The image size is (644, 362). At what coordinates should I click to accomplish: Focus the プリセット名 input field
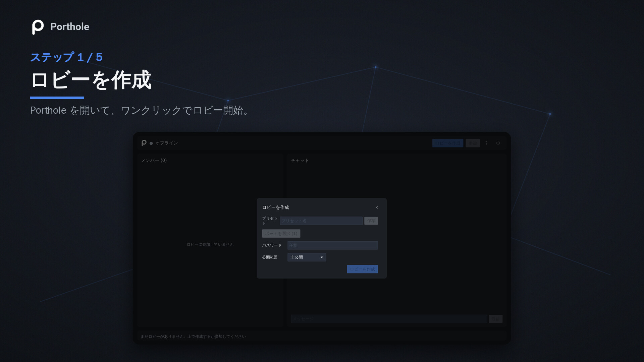coord(321,221)
